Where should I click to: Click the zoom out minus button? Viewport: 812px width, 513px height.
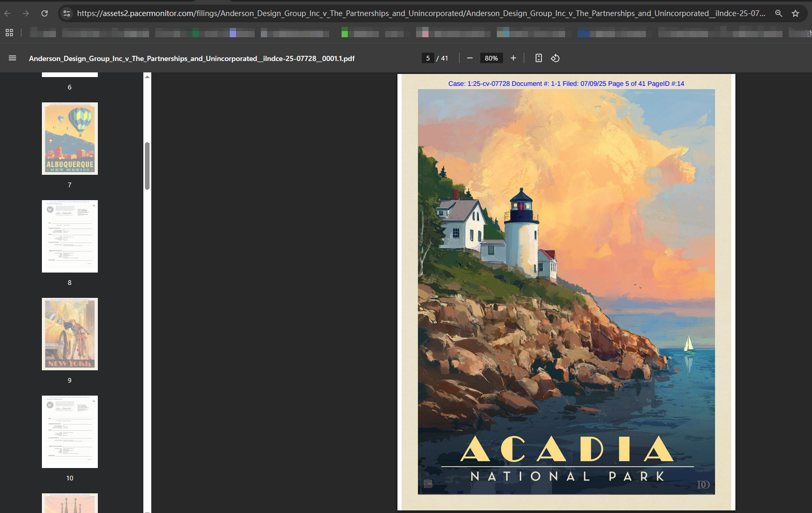(x=470, y=58)
